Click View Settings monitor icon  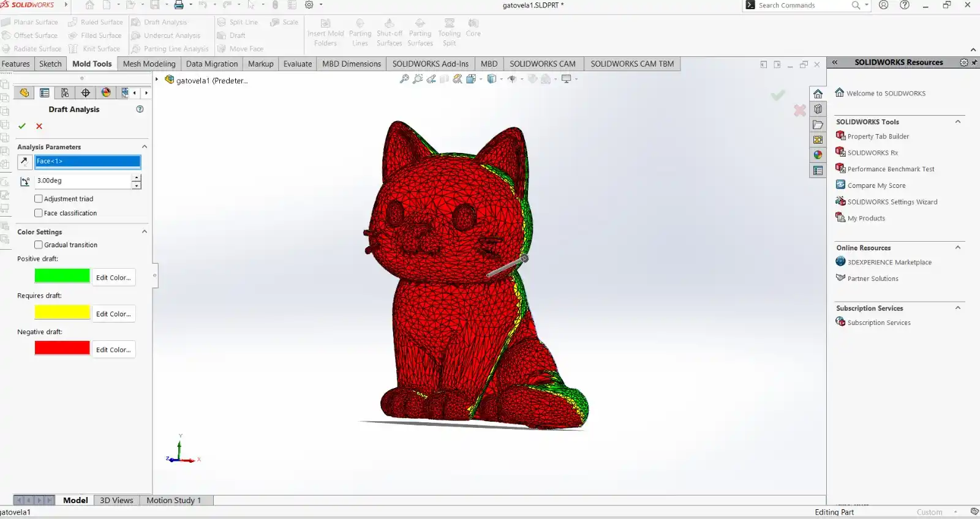(567, 79)
